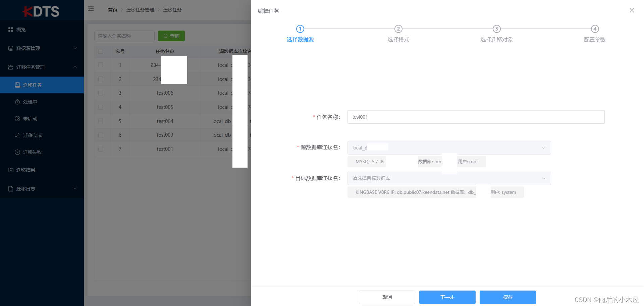
Task: Check the checkbox for task test006
Action: click(101, 93)
